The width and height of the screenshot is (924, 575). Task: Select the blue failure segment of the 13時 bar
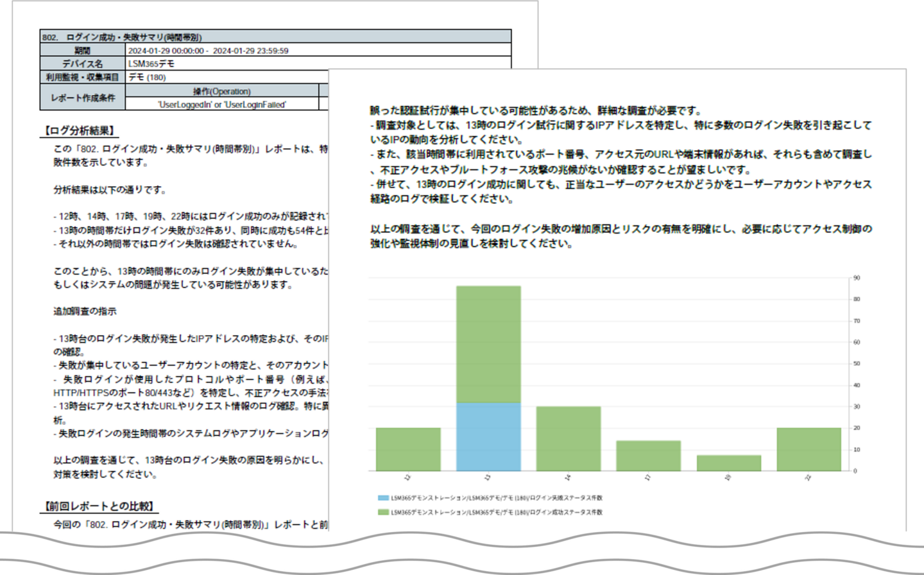[x=488, y=436]
